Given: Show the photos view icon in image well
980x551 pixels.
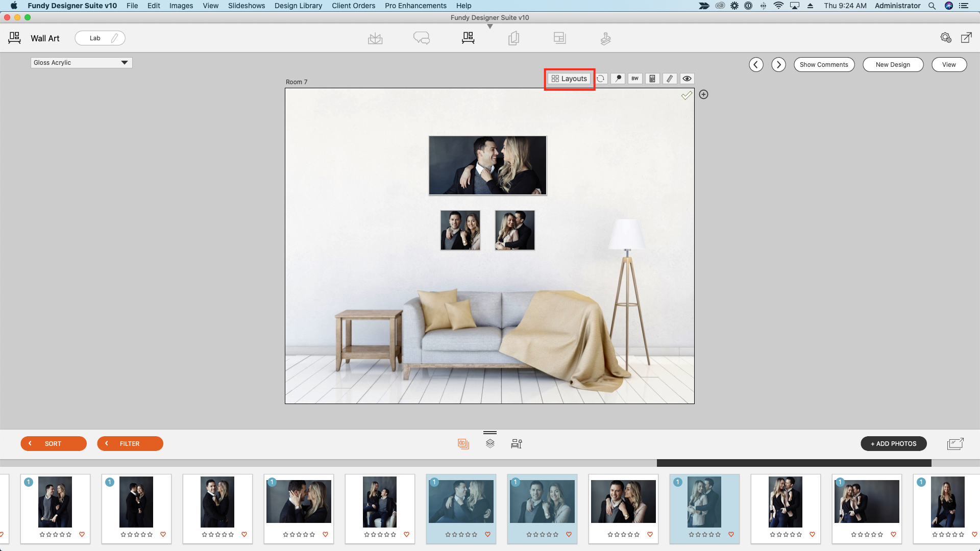Looking at the screenshot, I should (463, 444).
